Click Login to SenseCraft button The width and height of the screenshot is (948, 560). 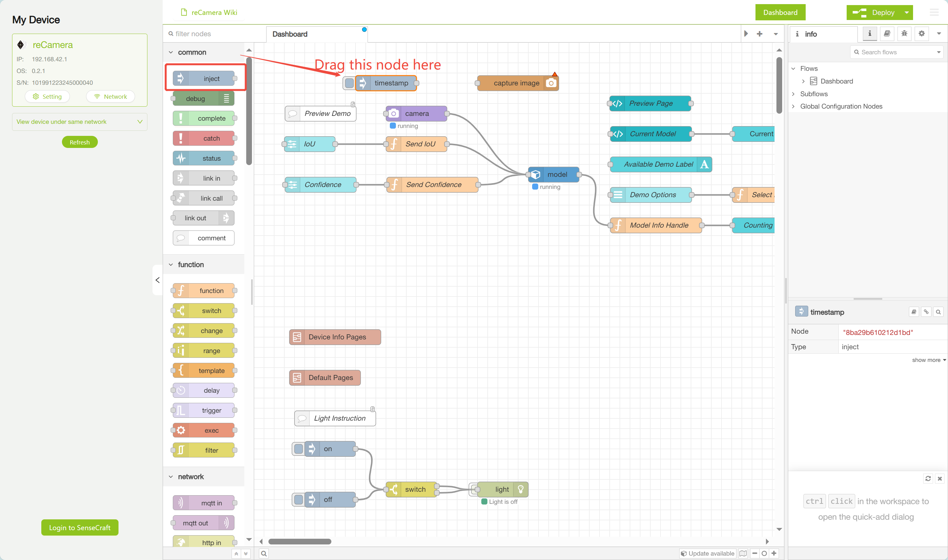click(x=80, y=527)
